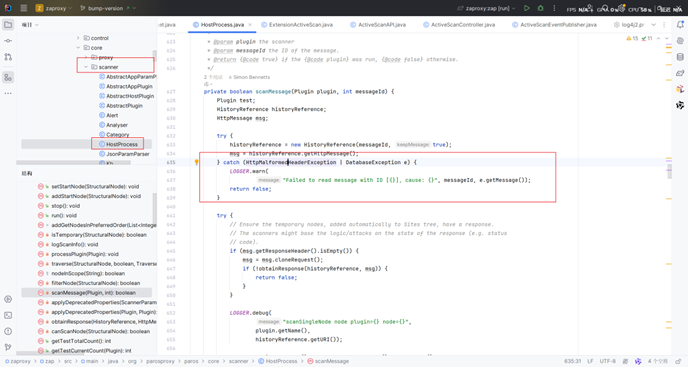Open the Services/Run tool window icon
The width and height of the screenshot is (688, 367).
tap(8, 299)
